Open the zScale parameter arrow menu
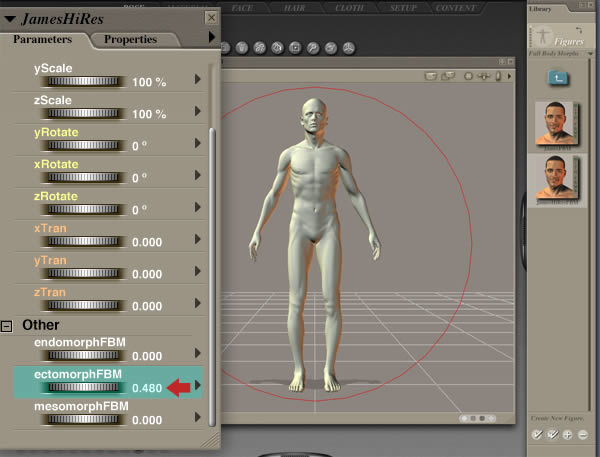The image size is (600, 457). (x=197, y=111)
